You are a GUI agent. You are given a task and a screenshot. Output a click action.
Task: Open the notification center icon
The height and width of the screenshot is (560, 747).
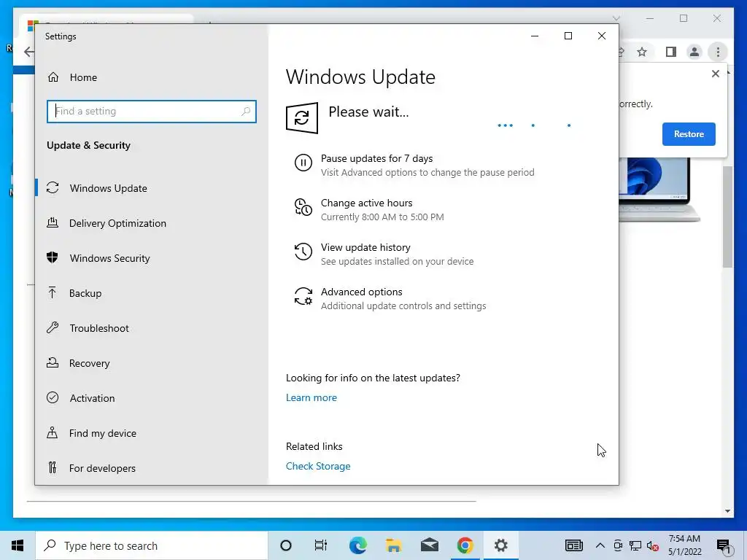(724, 546)
